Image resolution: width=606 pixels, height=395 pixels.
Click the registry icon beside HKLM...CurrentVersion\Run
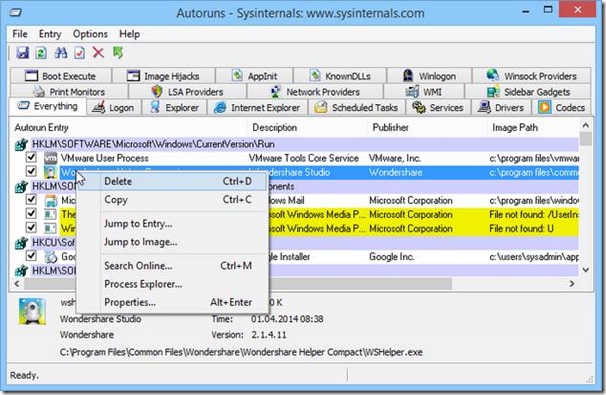tap(21, 145)
